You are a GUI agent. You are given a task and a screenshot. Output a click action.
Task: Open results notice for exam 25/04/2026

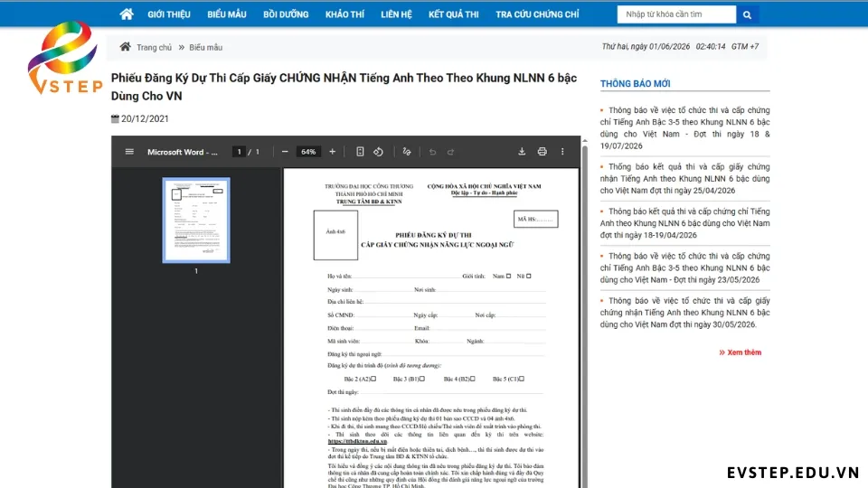pyautogui.click(x=684, y=179)
